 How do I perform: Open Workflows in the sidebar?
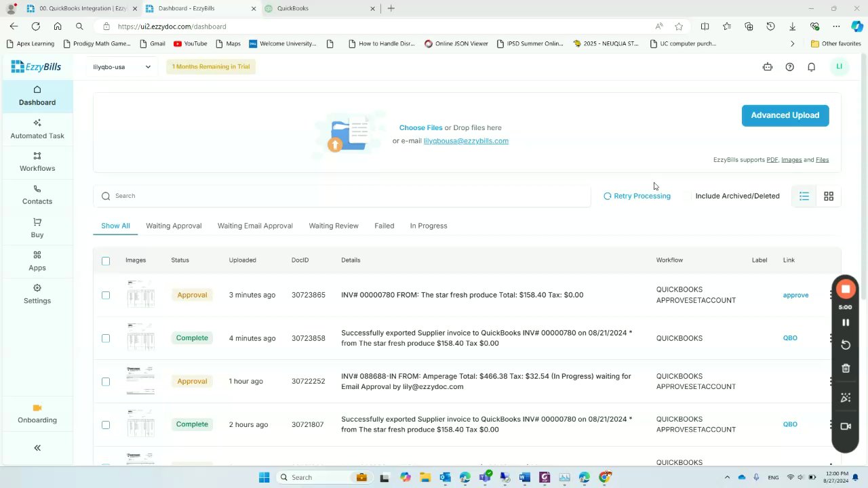(x=37, y=162)
